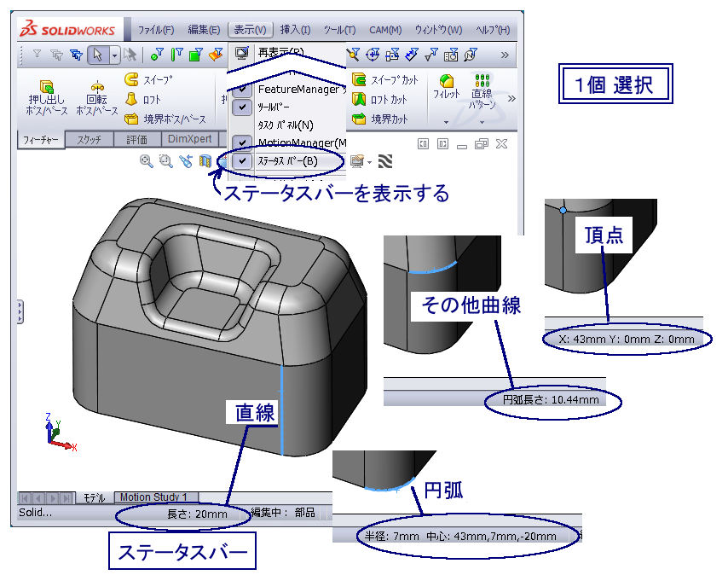Click the left panel collapse button near minimize
Screen dimensions: 728x575
423,144
